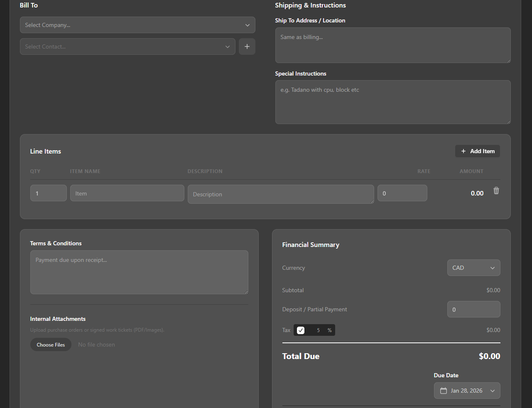Open the Currency dropdown showing CAD
Image resolution: width=532 pixels, height=408 pixels.
tap(473, 268)
